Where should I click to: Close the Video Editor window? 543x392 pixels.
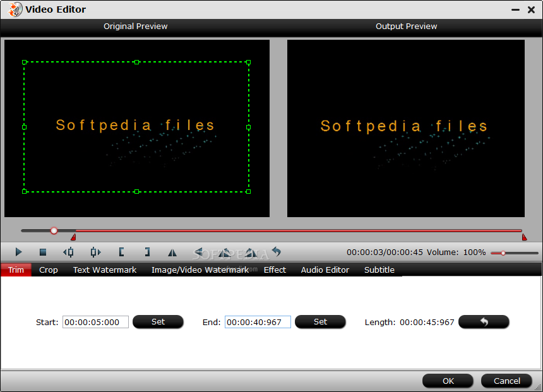click(x=531, y=9)
